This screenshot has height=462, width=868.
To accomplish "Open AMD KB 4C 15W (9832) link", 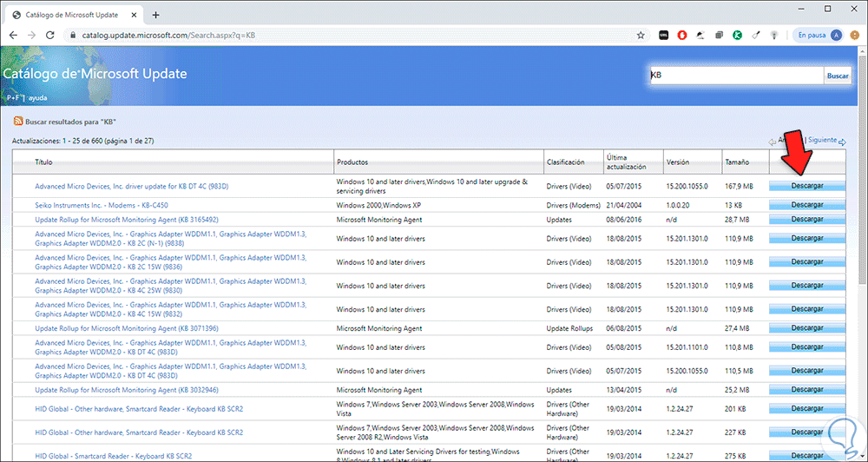I will 170,309.
